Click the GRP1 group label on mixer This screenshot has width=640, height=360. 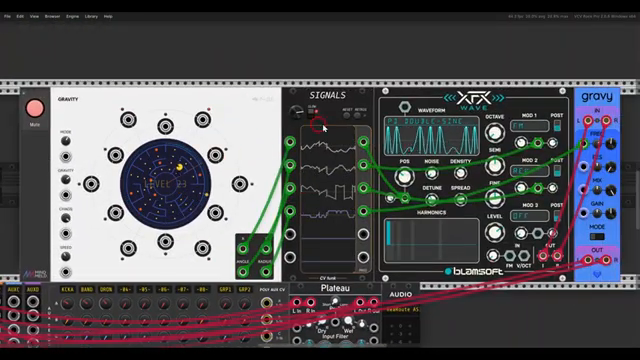[225, 289]
